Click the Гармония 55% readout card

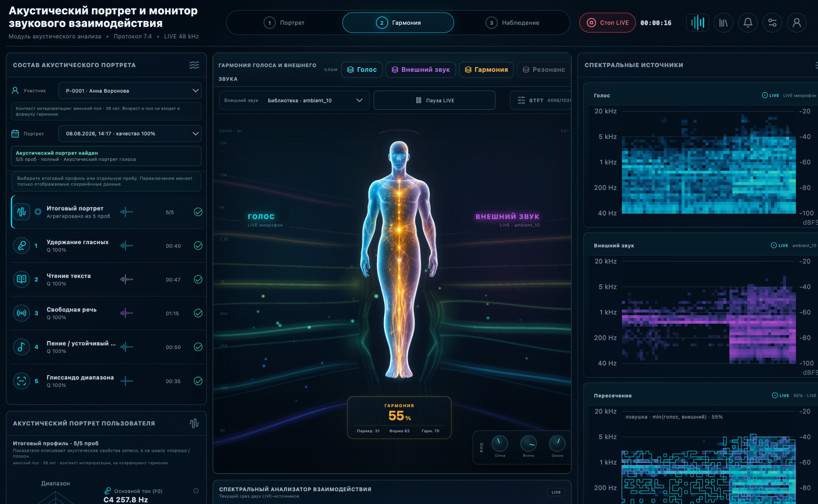click(x=399, y=418)
